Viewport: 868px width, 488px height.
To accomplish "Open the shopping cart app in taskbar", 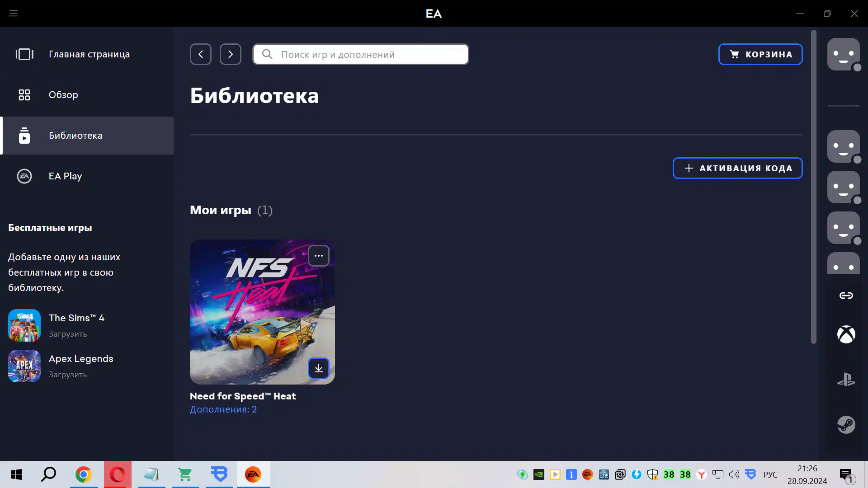I will pos(185,474).
